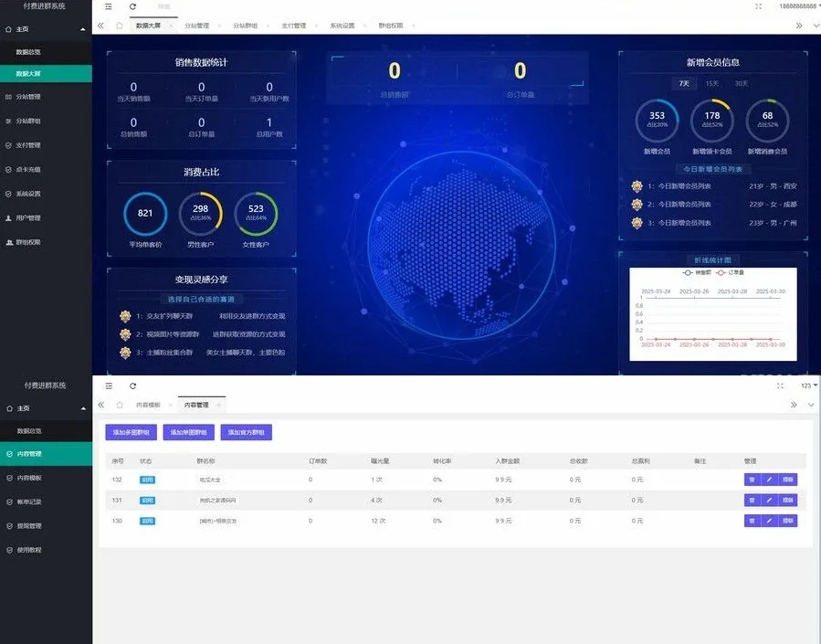Click the fullscreen icon next to 18888888888
This screenshot has height=644, width=821.
coord(759,6)
